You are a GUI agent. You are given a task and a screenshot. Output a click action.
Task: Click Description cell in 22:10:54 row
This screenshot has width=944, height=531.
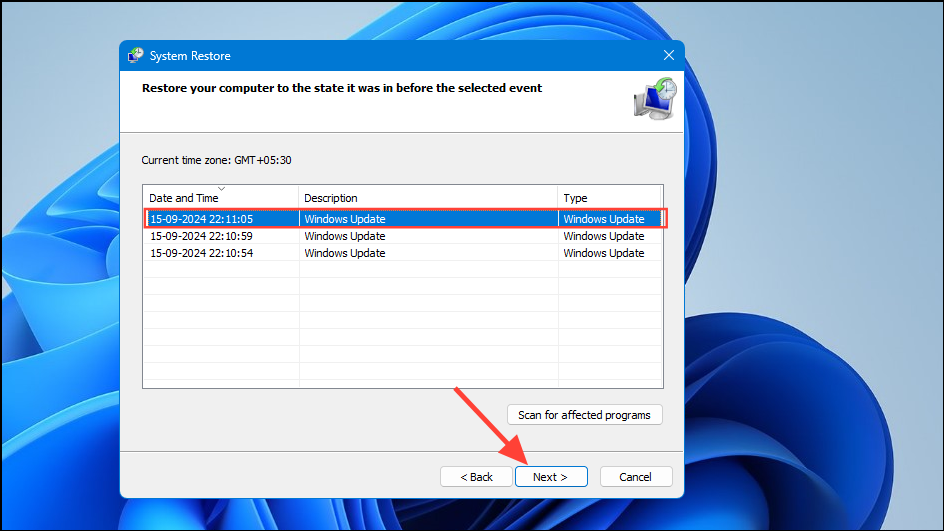[x=428, y=253]
